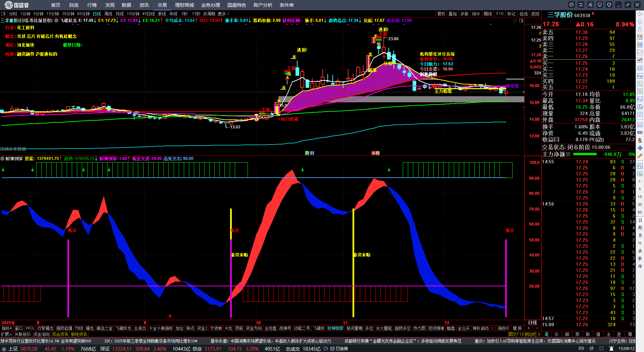The image size is (644, 352).
Task: Open the quote list icon in right sidebar
Action: click(x=640, y=37)
